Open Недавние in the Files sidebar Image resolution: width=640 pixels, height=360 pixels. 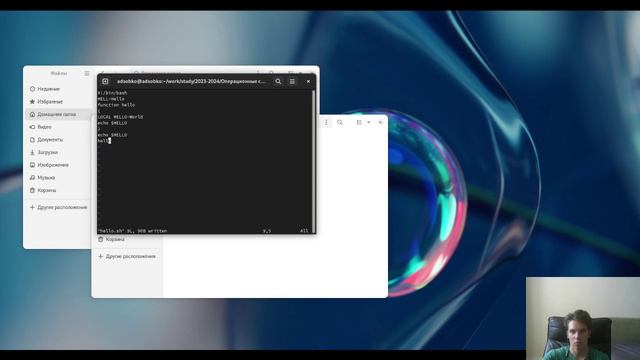pos(58,89)
